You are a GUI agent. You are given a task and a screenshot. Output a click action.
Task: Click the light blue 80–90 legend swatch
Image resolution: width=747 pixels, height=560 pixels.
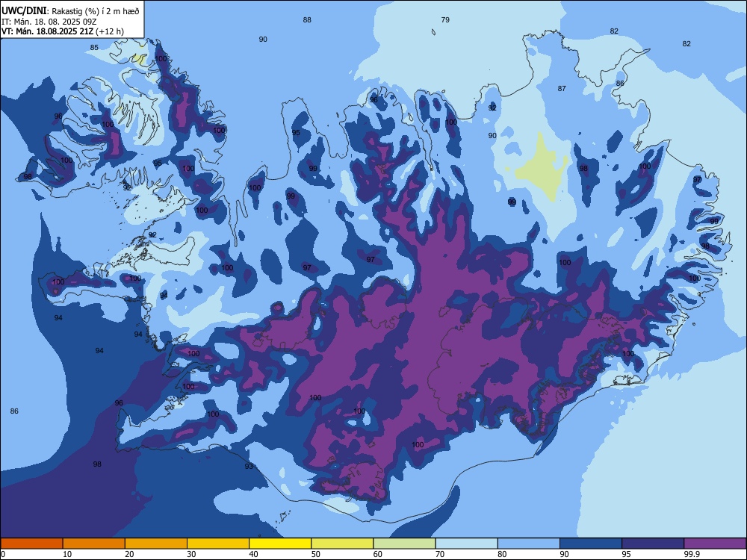point(529,544)
